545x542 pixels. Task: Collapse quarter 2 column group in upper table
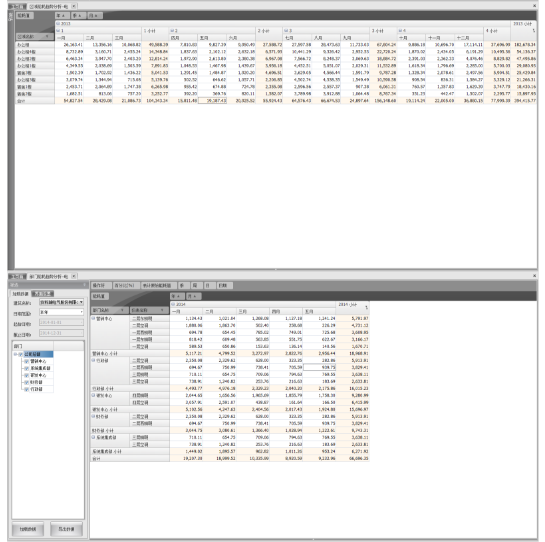[x=172, y=31]
